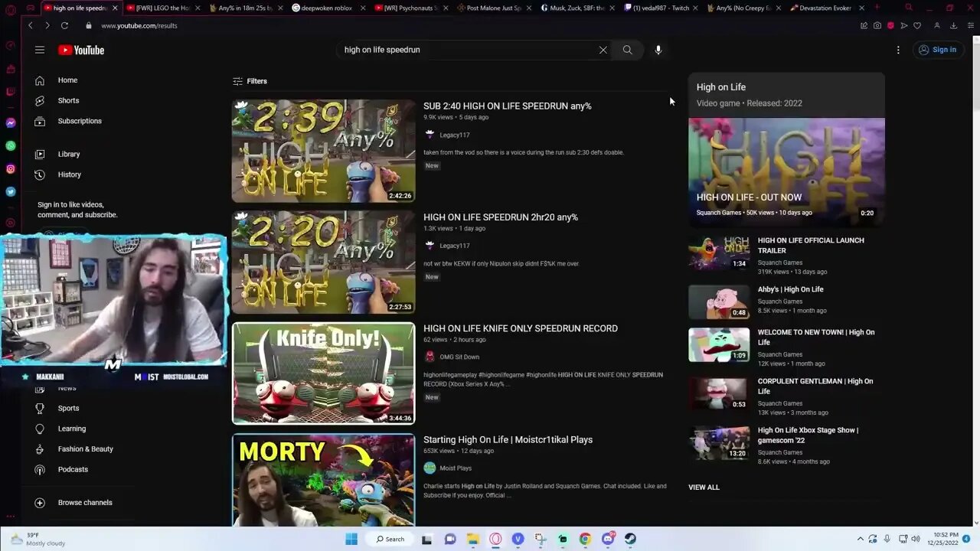Reload the page
The height and width of the screenshot is (551, 980).
click(64, 25)
